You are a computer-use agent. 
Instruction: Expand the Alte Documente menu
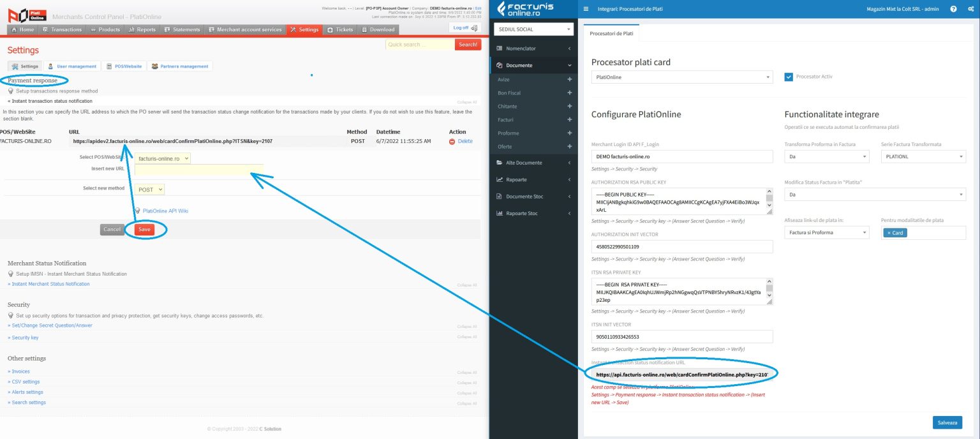click(x=533, y=163)
